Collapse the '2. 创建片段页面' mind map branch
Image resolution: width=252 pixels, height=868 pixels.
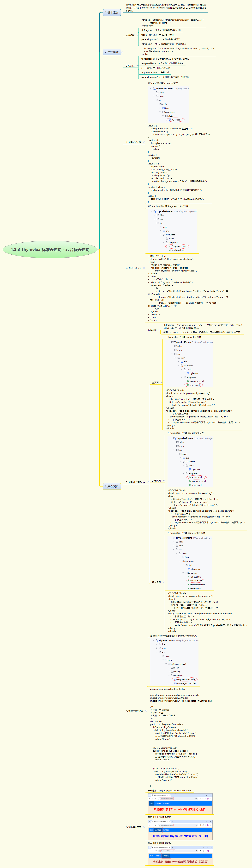tap(144, 268)
